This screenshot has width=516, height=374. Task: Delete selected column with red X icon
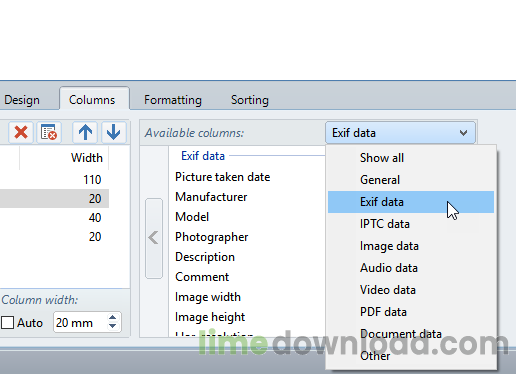[21, 133]
